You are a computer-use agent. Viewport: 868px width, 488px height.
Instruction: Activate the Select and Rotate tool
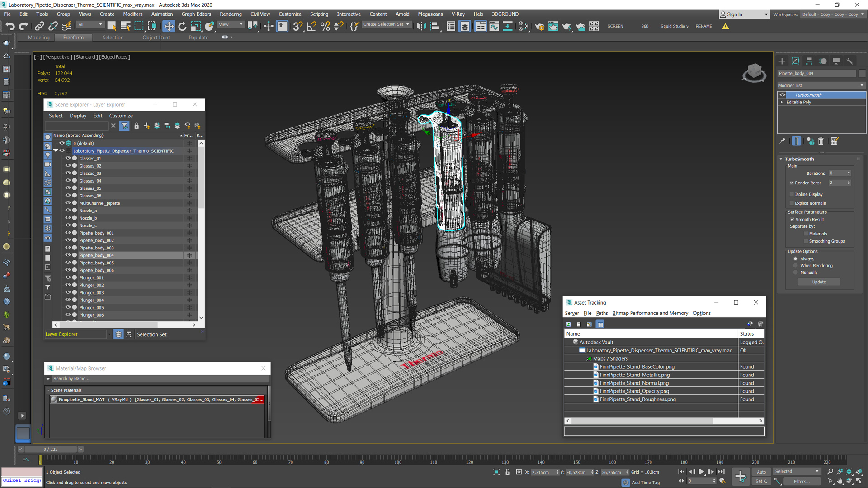[182, 26]
